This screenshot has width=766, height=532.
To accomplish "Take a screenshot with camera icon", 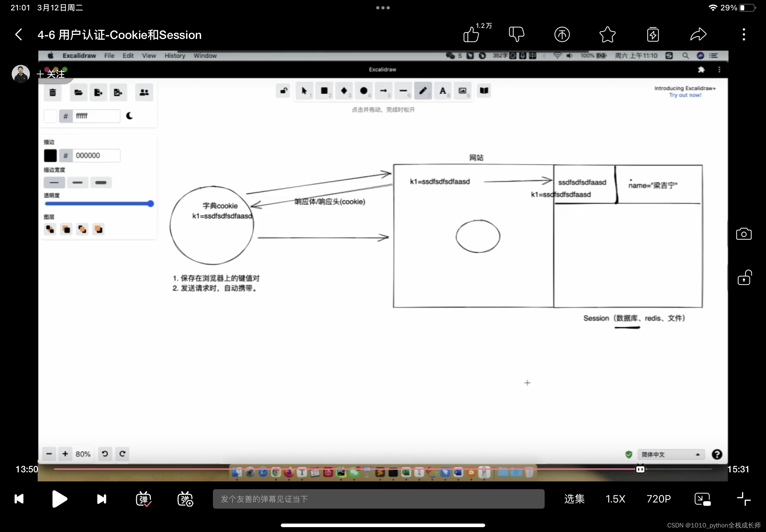I will (744, 234).
